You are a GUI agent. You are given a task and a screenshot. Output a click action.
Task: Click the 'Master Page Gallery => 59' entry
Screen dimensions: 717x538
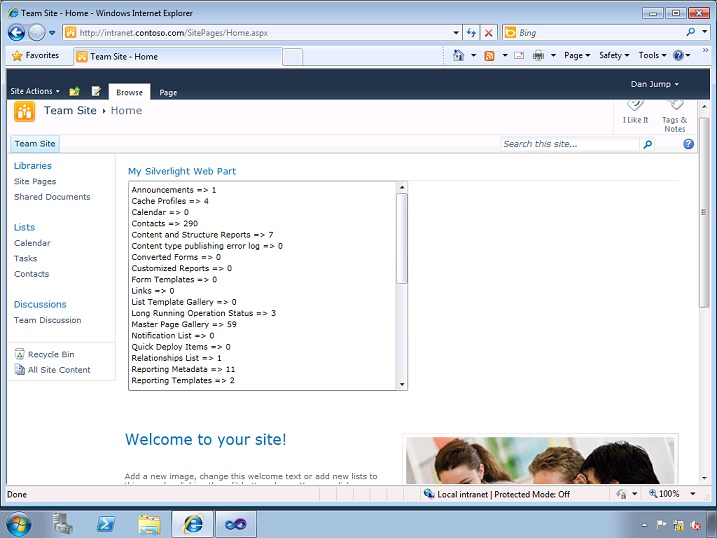[x=184, y=325]
